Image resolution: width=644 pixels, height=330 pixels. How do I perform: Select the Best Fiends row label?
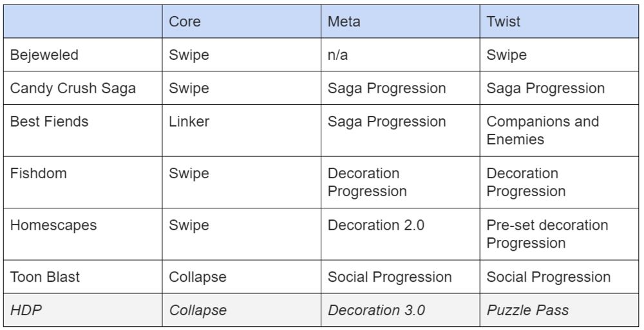coord(82,130)
